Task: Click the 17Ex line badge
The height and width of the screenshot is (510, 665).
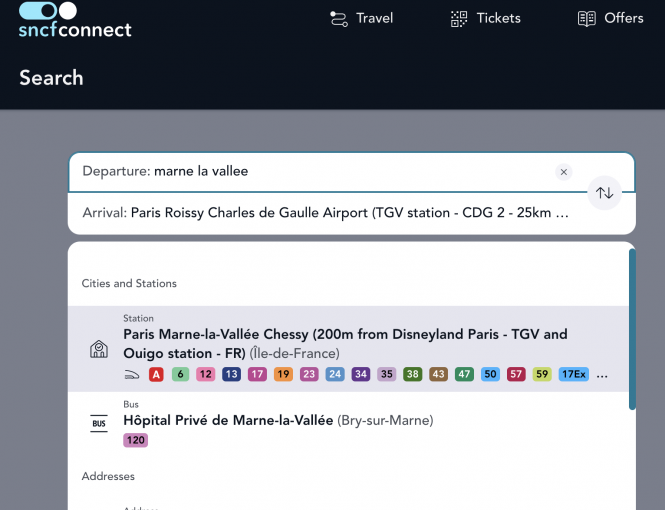Action: pos(574,374)
